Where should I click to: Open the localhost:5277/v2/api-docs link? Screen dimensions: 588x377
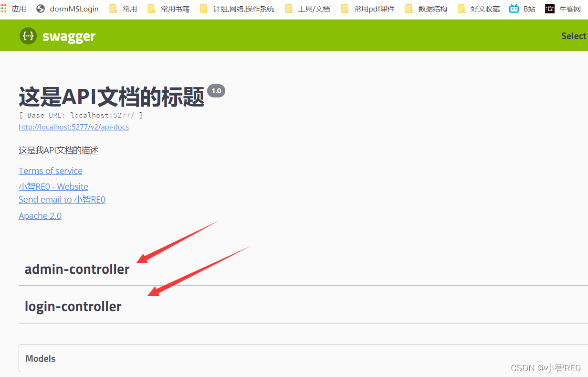click(x=73, y=127)
